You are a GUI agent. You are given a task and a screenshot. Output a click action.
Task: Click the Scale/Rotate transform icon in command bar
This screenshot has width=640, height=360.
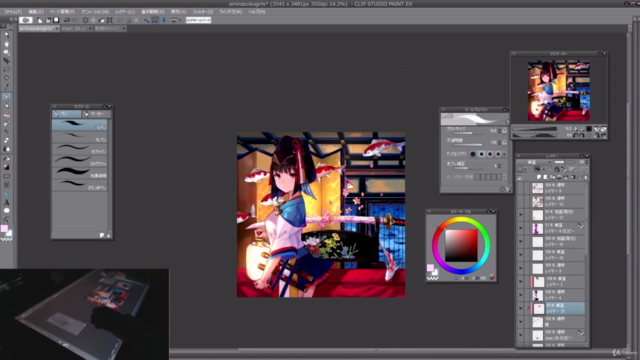(x=109, y=20)
